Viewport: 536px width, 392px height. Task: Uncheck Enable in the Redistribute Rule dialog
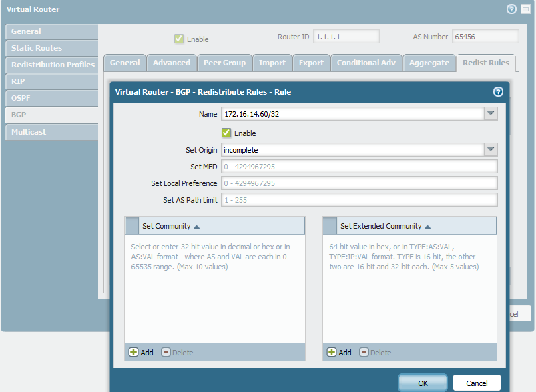pos(226,133)
